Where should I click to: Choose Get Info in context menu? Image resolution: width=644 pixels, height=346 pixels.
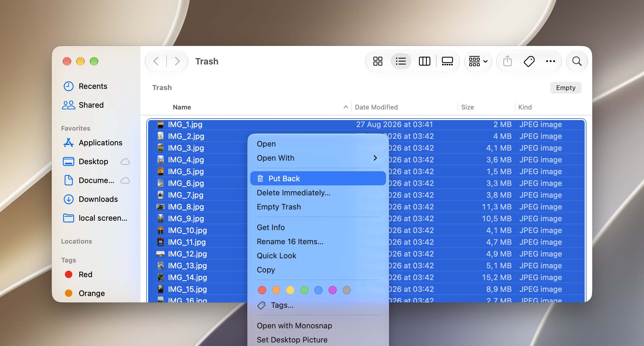coord(318,227)
